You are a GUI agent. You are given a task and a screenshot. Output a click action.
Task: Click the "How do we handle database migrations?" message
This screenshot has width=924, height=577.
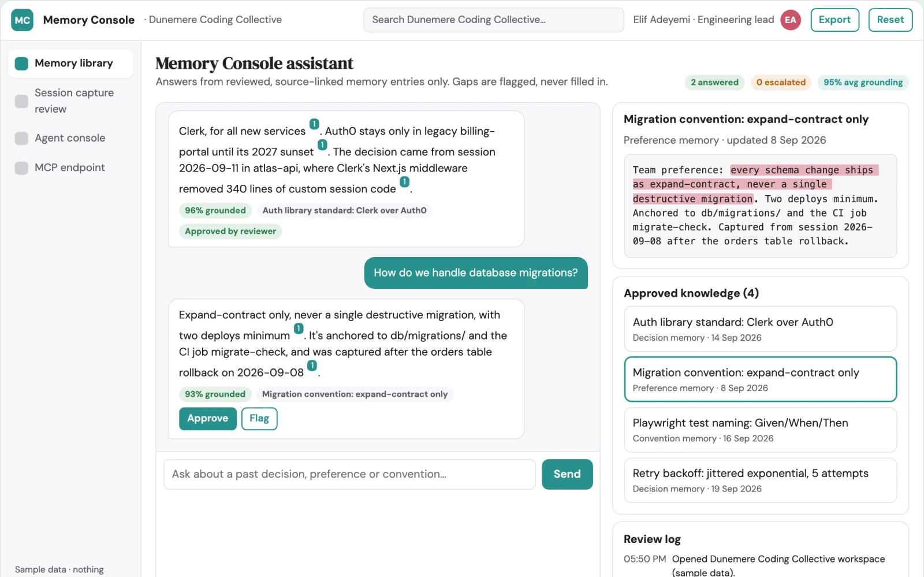tap(476, 273)
